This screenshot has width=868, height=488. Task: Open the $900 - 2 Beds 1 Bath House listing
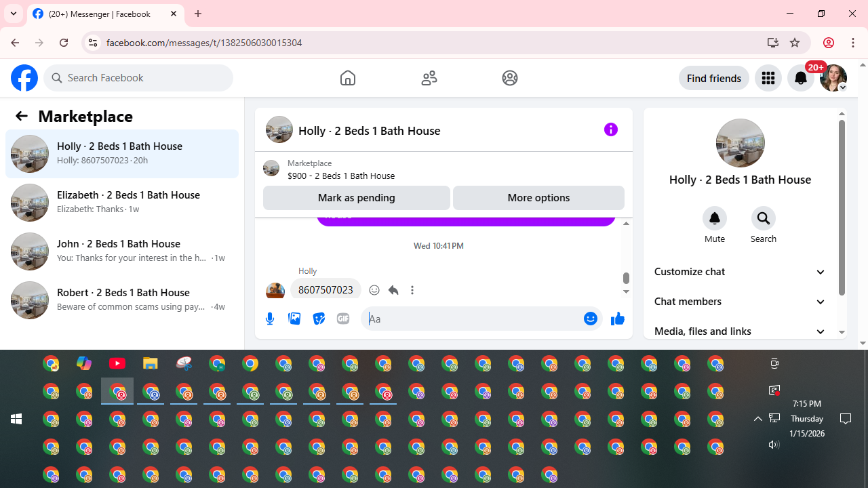click(341, 176)
